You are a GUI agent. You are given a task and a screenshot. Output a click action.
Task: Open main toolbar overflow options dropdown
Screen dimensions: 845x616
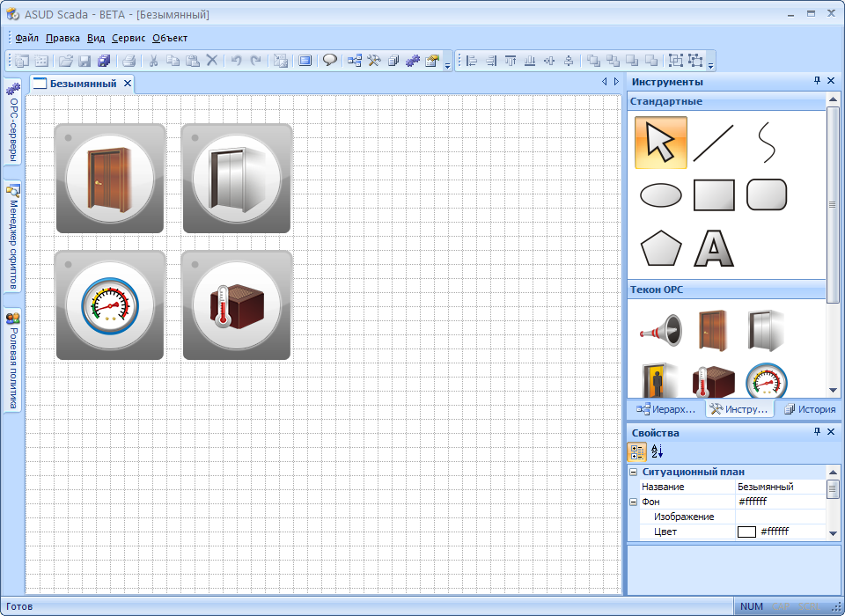(x=447, y=63)
